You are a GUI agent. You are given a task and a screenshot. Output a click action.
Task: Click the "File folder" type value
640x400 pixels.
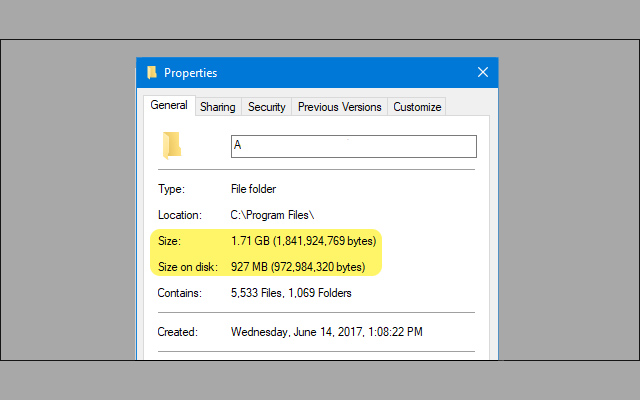[253, 189]
